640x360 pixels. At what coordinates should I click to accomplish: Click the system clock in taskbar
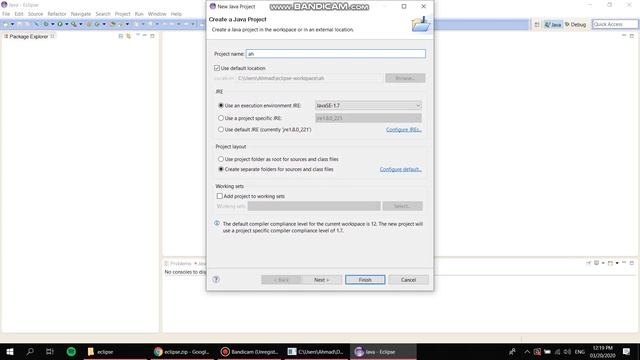click(x=602, y=351)
